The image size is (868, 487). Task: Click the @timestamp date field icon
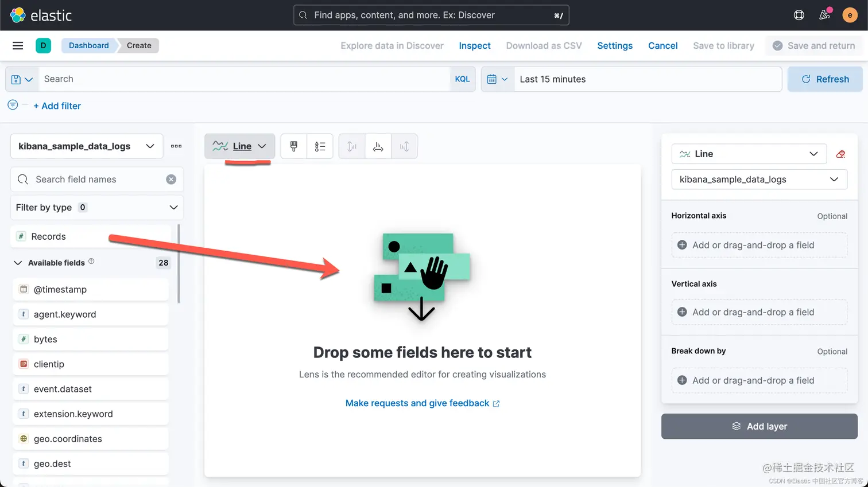pos(24,289)
